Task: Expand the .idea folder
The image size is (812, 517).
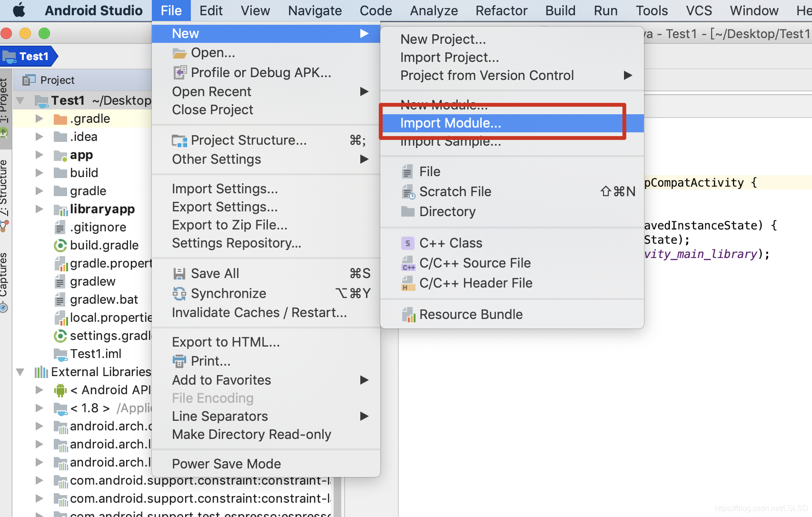Action: point(40,137)
